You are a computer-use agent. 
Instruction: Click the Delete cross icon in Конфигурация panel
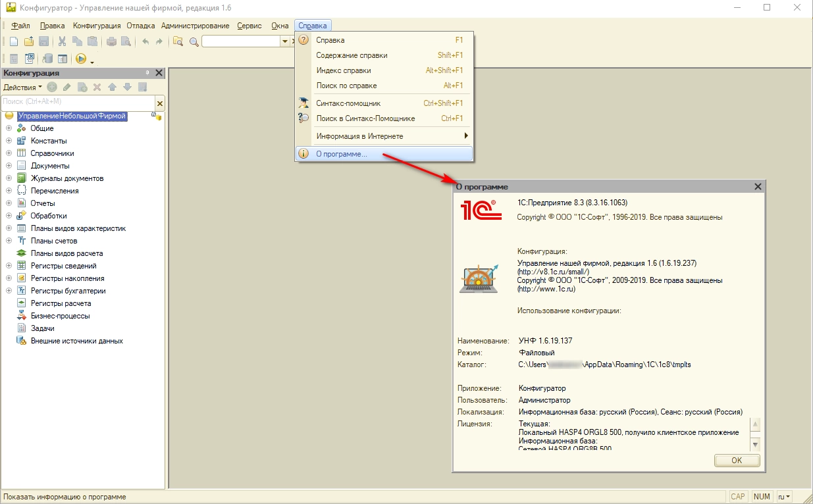97,87
